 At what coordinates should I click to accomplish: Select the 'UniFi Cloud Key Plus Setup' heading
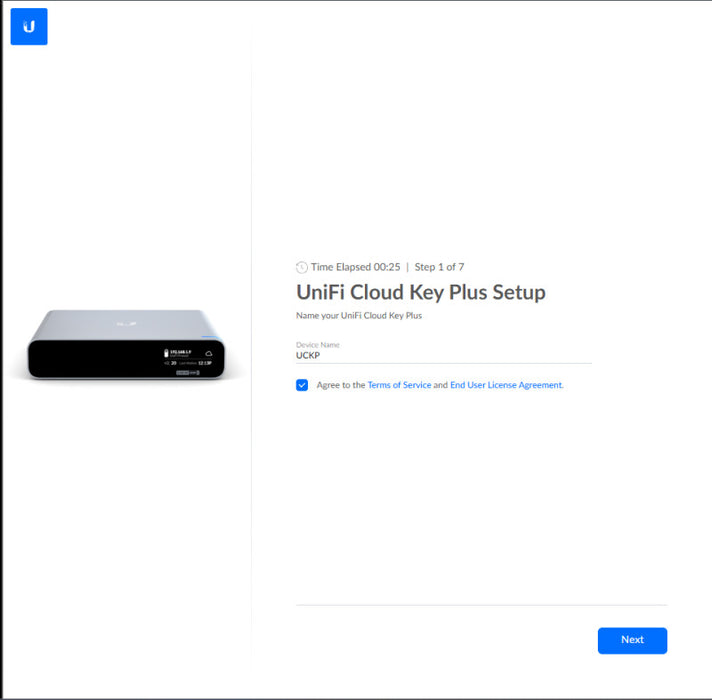(420, 292)
